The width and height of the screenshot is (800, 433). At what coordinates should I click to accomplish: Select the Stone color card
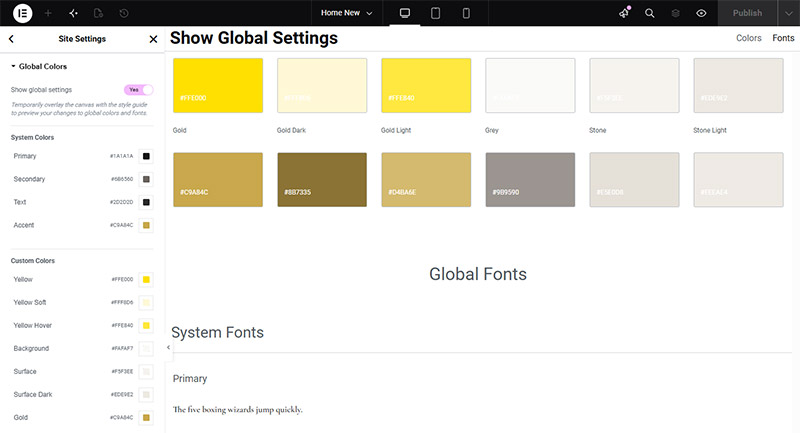click(634, 85)
